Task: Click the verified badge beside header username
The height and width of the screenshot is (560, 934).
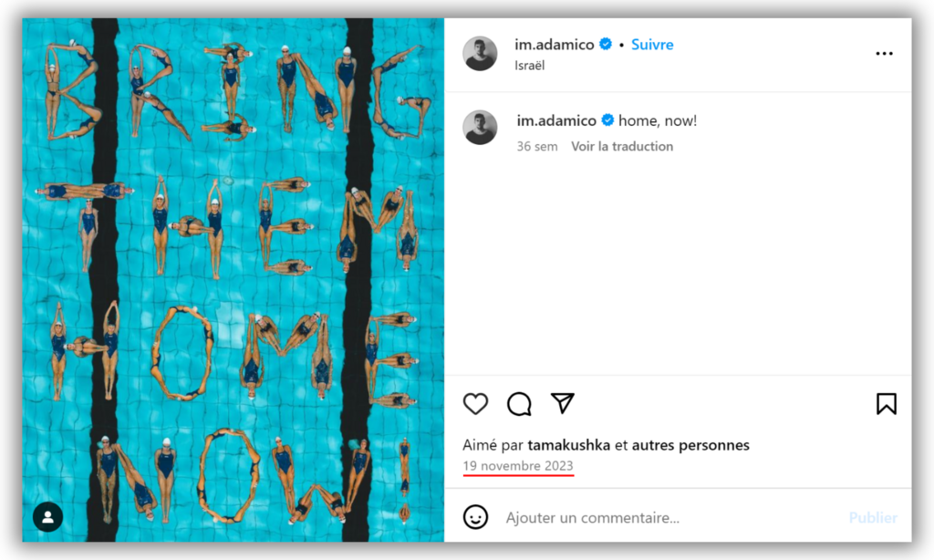Action: (x=606, y=44)
